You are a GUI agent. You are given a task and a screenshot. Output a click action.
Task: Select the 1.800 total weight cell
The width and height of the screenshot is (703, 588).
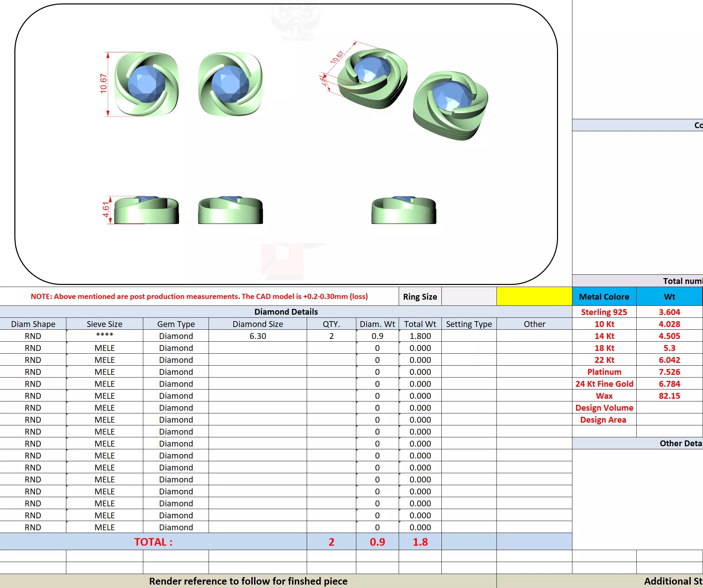(420, 336)
